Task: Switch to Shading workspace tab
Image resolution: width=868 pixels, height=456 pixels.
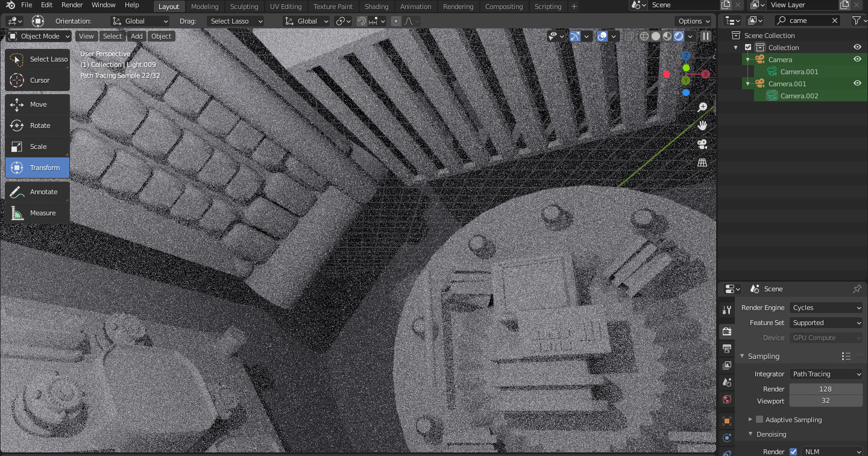Action: [376, 7]
